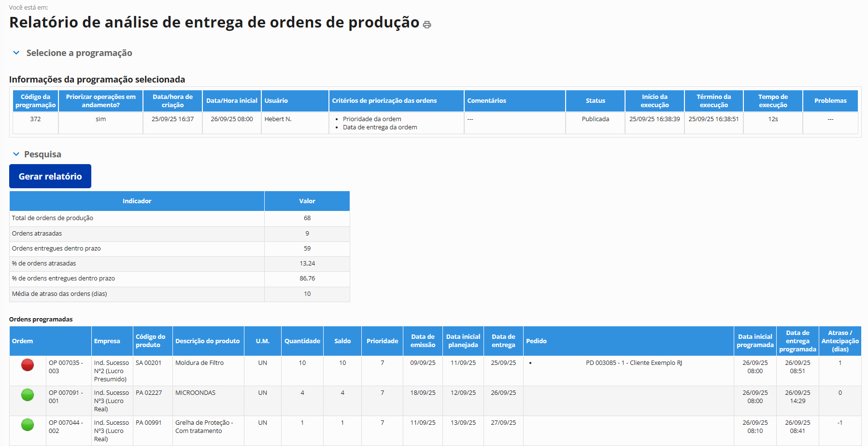
Task: Click the 'Prioridade' column header
Action: 382,341
